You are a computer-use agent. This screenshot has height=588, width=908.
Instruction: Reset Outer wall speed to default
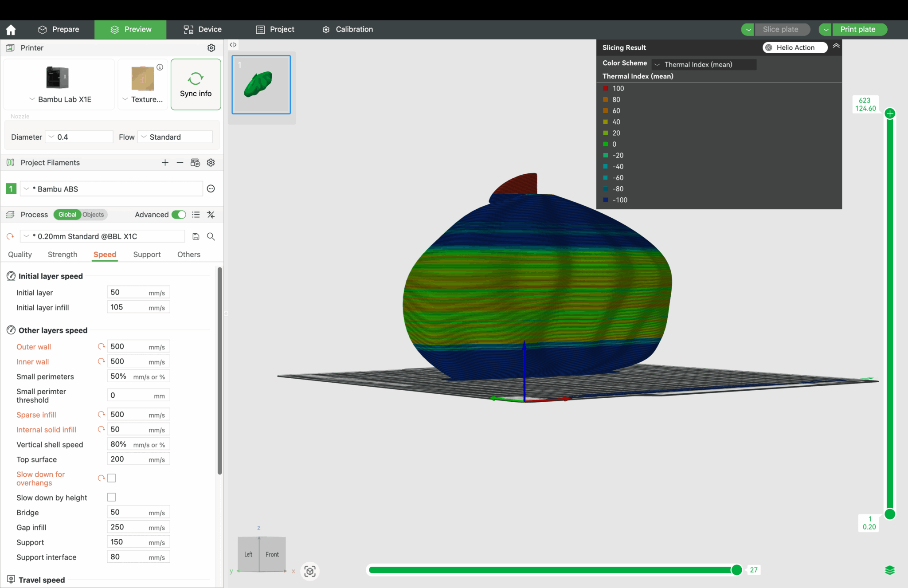pyautogui.click(x=101, y=346)
